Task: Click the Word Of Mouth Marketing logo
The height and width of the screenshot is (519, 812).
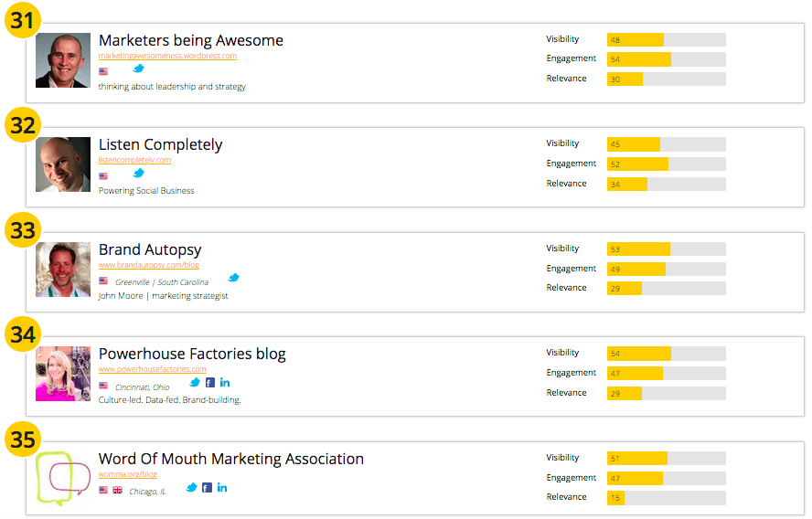Action: coord(63,479)
